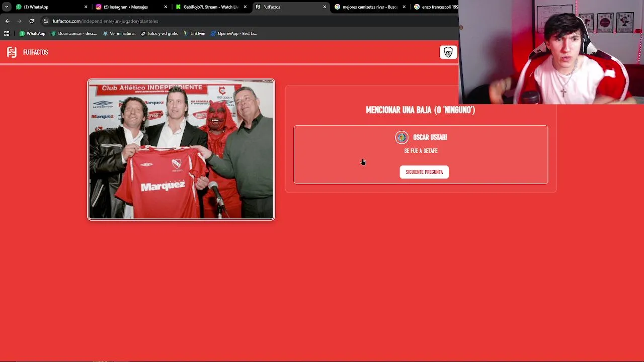Image resolution: width=644 pixels, height=362 pixels.
Task: Click the FutFactos logo icon in header
Action: coord(12,52)
